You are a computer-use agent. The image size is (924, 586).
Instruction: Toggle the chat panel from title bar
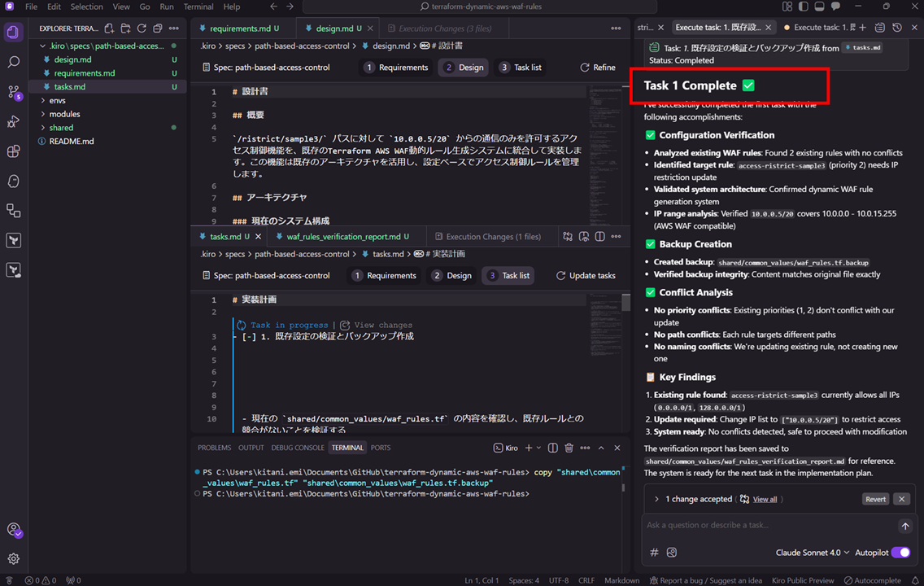(835, 7)
